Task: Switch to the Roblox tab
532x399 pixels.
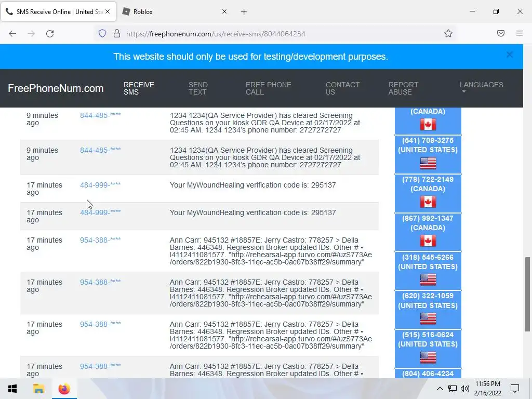Action: coord(175,11)
